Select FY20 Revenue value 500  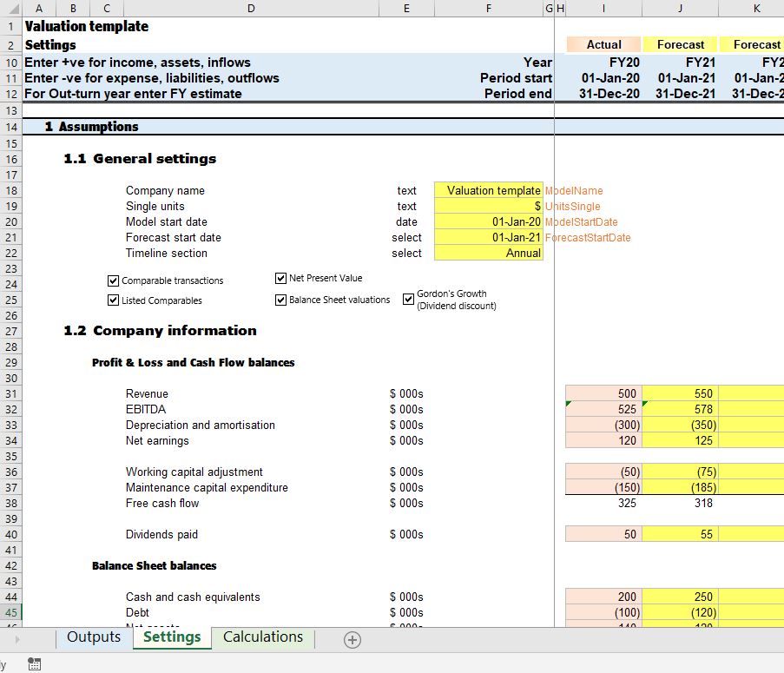[603, 393]
